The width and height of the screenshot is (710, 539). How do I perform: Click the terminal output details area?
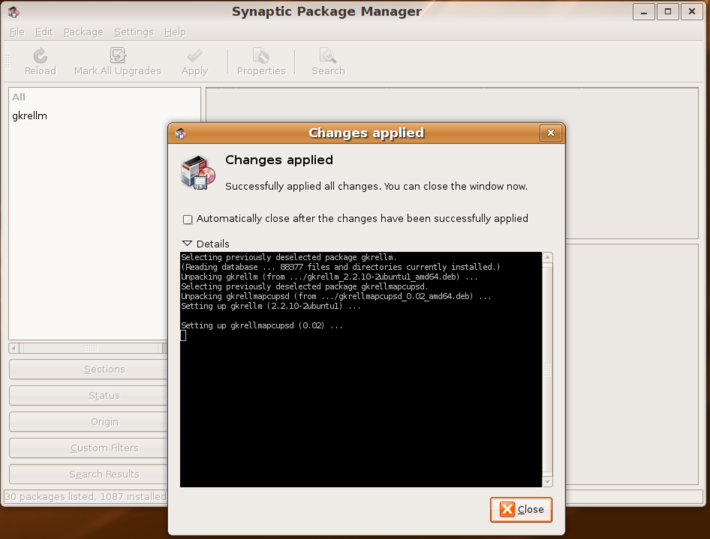tap(360, 370)
